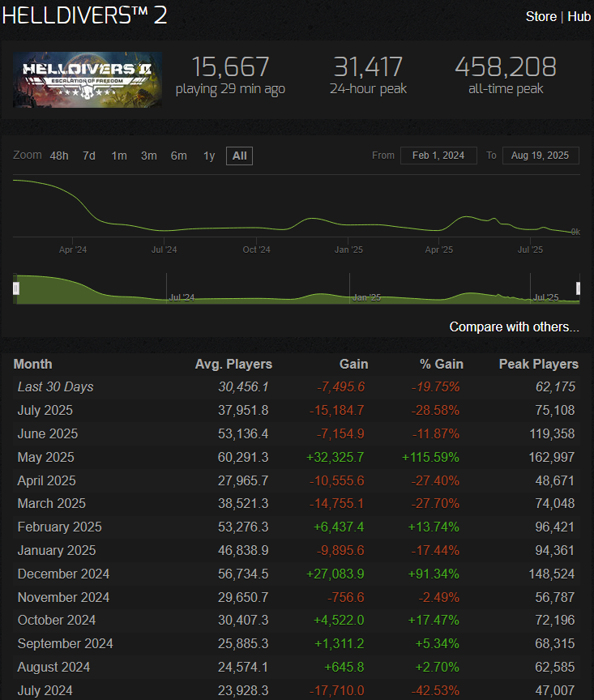
Task: Click the March 2025 row label
Action: point(52,503)
